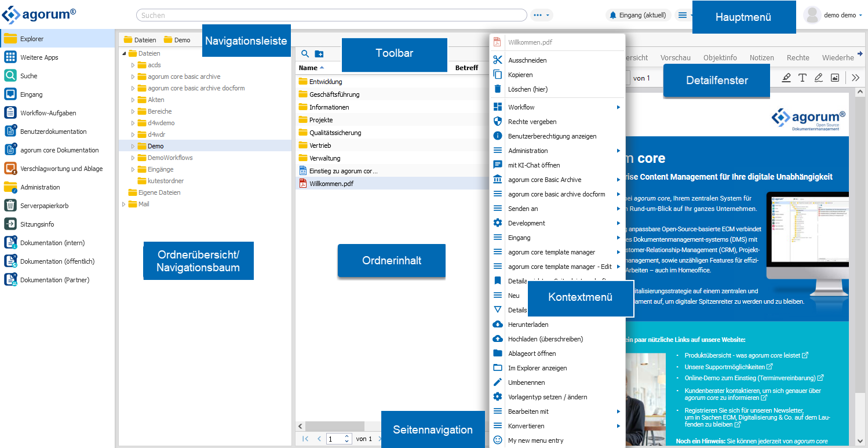Select the image insert annotation tool

click(x=835, y=78)
